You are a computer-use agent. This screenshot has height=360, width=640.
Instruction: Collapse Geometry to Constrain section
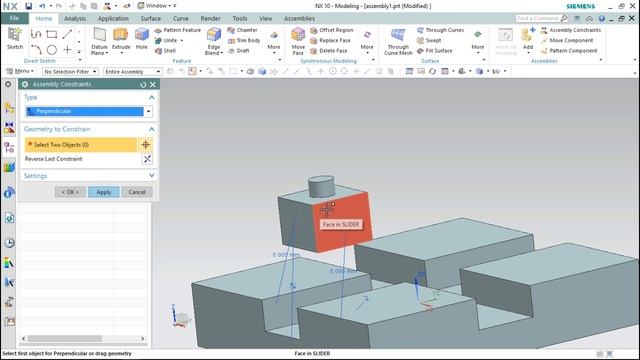click(x=151, y=129)
